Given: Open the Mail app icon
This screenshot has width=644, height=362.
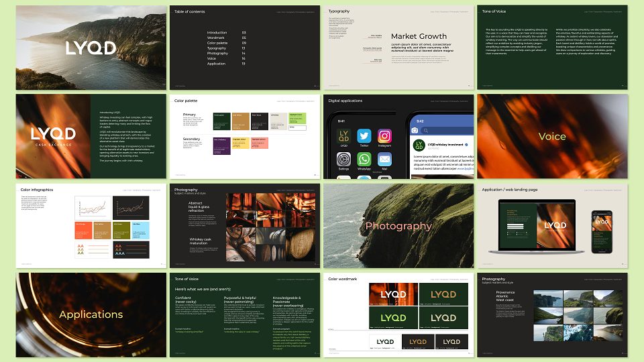Looking at the screenshot, I should click(384, 160).
